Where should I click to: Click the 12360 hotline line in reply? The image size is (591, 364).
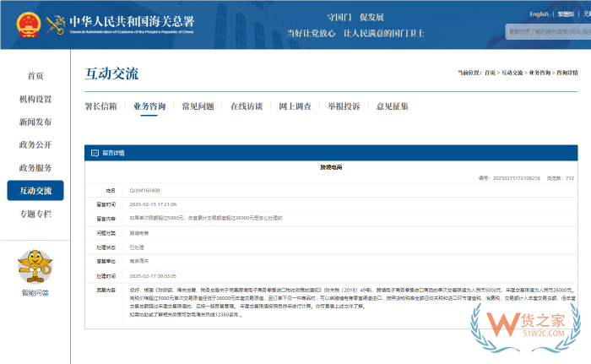click(x=186, y=314)
